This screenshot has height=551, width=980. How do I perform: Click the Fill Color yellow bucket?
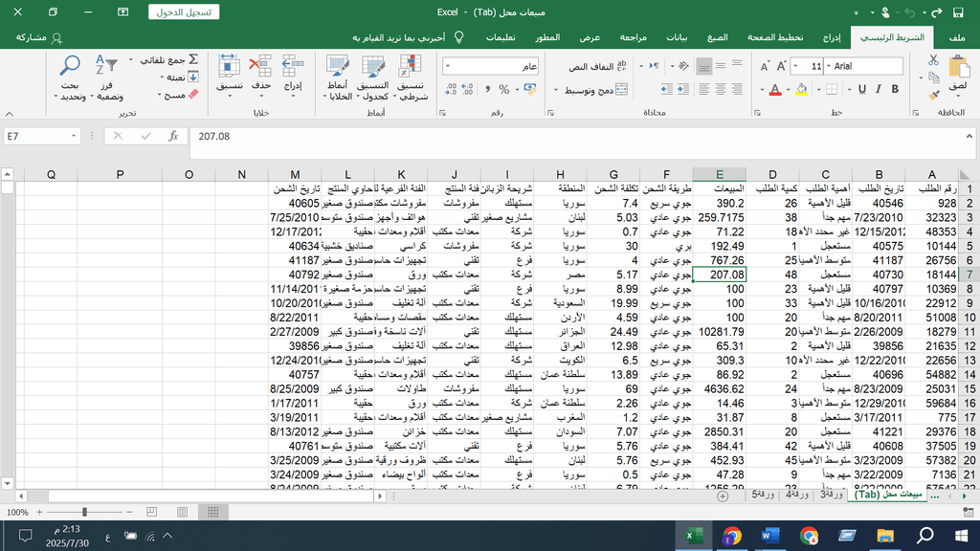point(801,90)
